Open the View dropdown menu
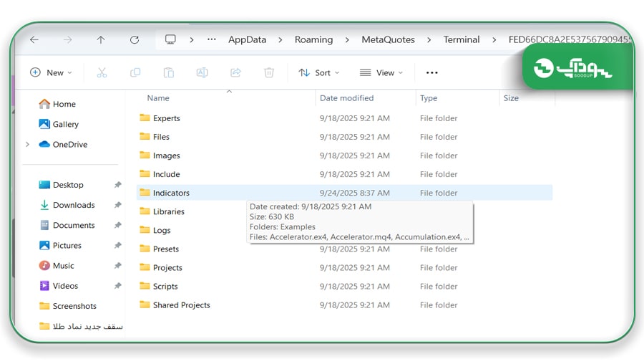 point(381,73)
